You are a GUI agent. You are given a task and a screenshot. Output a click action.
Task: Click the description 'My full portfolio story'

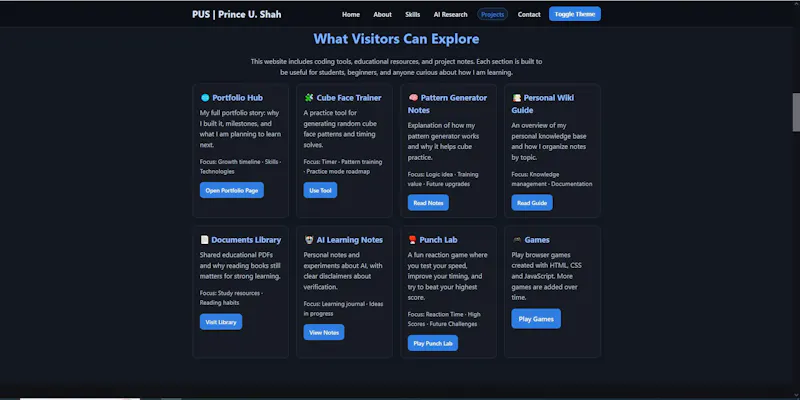tap(240, 129)
